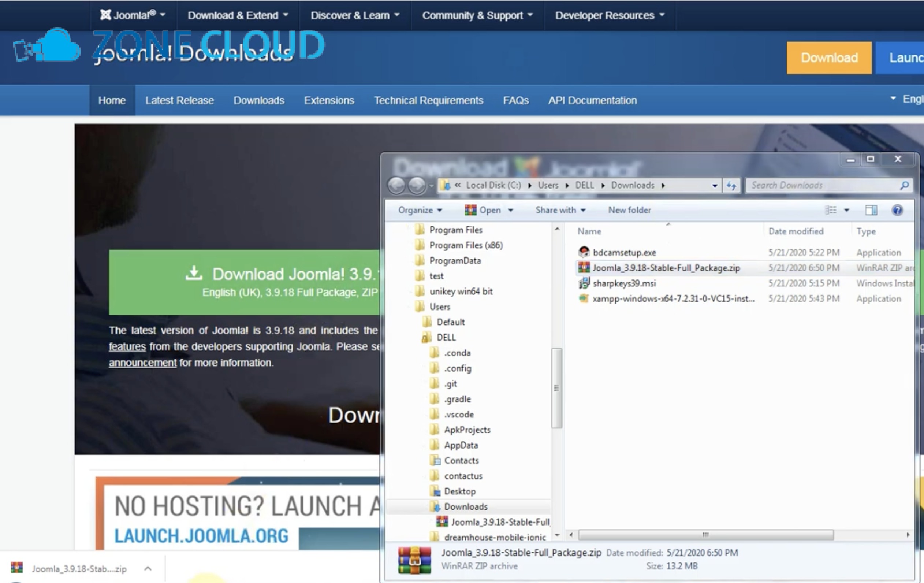Image resolution: width=924 pixels, height=583 pixels.
Task: Select ApkProjects folder in tree
Action: pos(467,430)
